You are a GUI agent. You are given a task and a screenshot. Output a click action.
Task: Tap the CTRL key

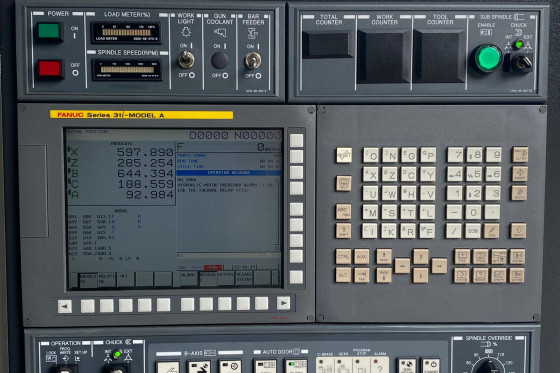point(343,257)
